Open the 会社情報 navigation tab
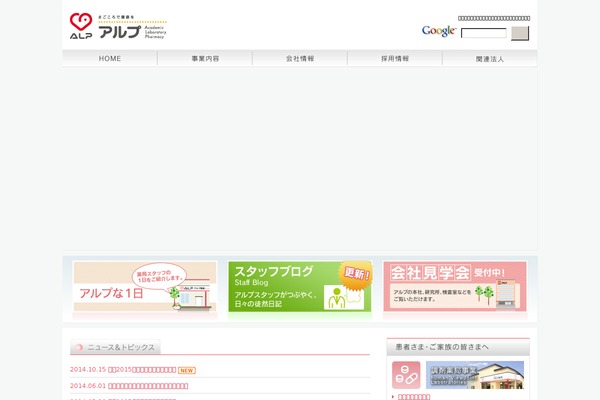Image resolution: width=600 pixels, height=400 pixels. click(x=300, y=58)
